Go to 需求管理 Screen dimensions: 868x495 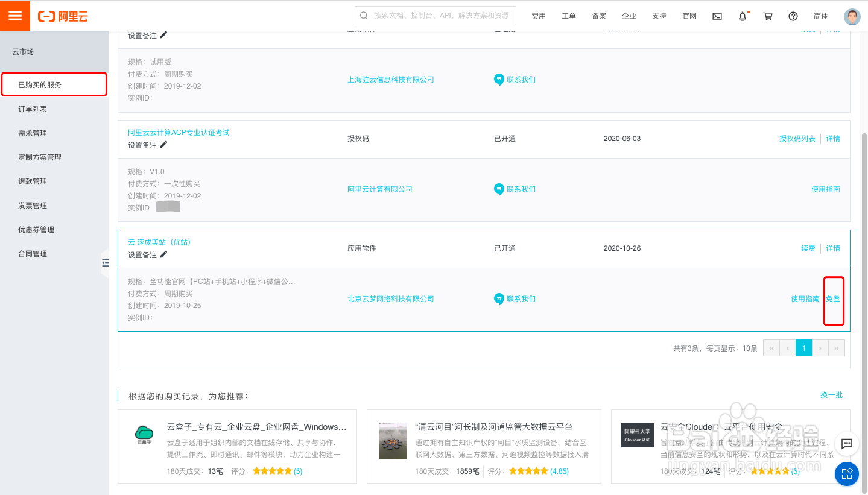coord(33,133)
